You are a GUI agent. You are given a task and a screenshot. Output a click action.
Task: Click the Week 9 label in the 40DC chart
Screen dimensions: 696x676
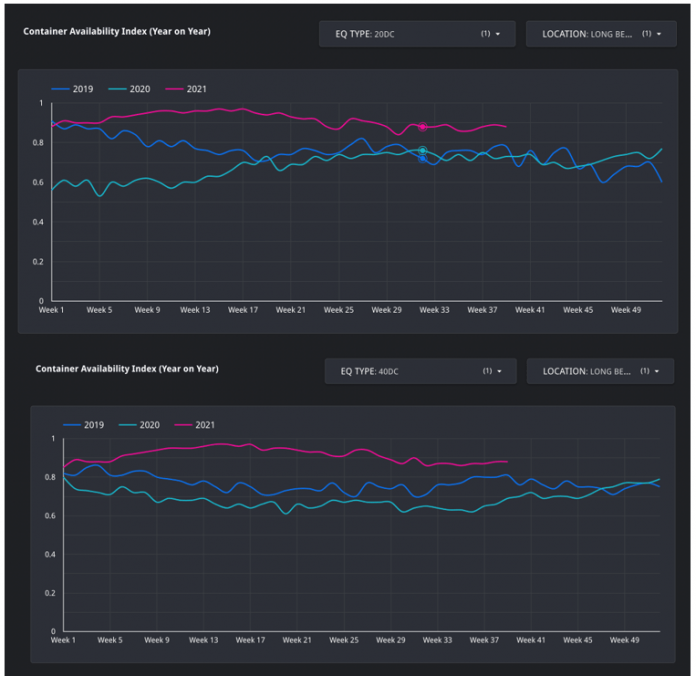click(157, 640)
